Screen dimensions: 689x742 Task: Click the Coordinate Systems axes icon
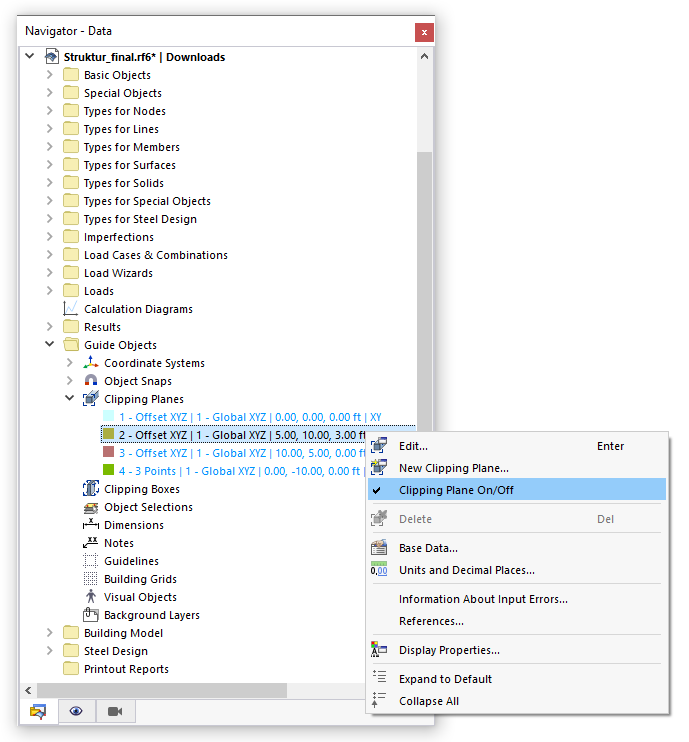90,362
